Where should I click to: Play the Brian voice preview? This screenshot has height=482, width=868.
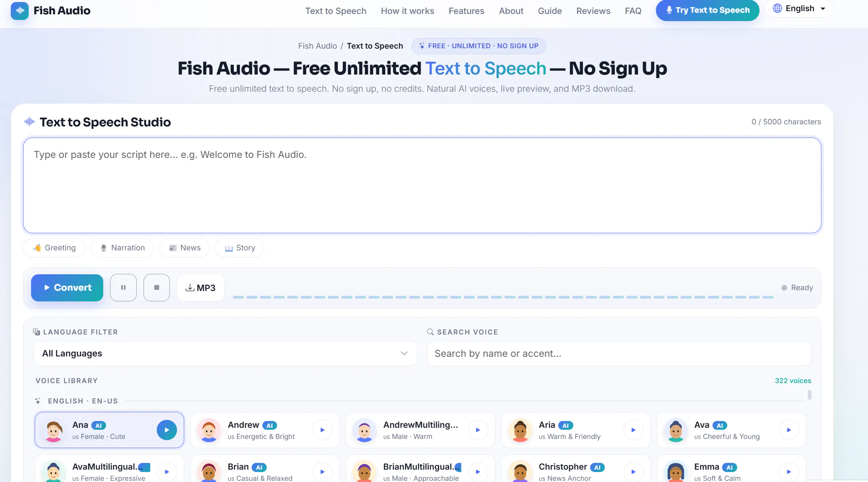pos(322,472)
